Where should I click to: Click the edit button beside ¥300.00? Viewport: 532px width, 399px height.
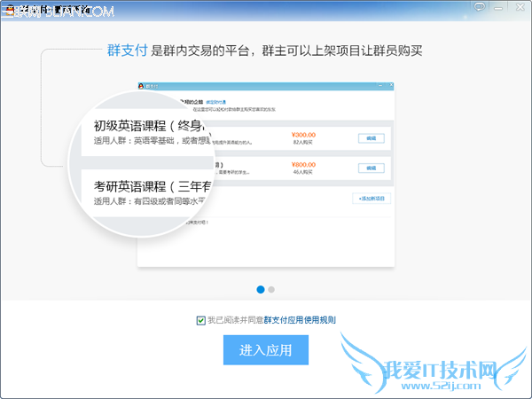[x=372, y=138]
